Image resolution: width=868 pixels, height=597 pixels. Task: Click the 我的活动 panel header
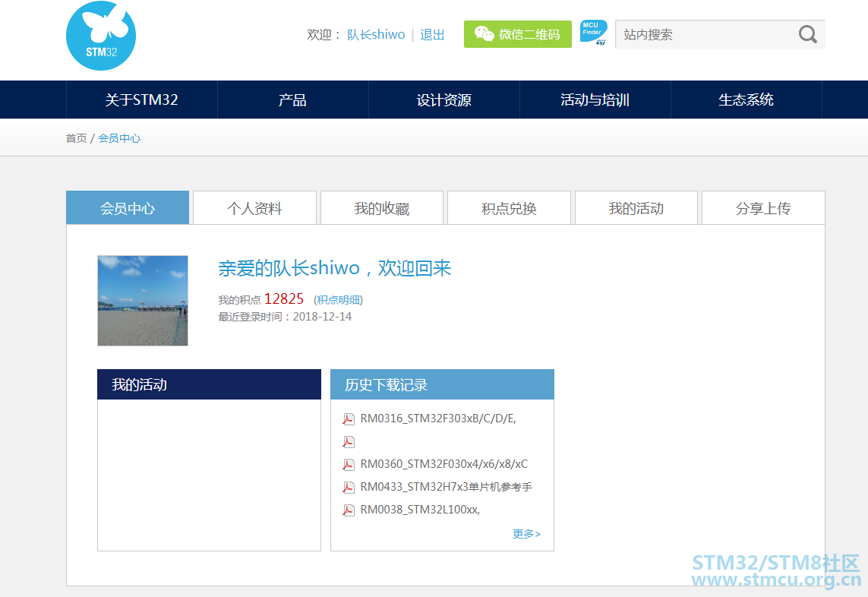[210, 384]
